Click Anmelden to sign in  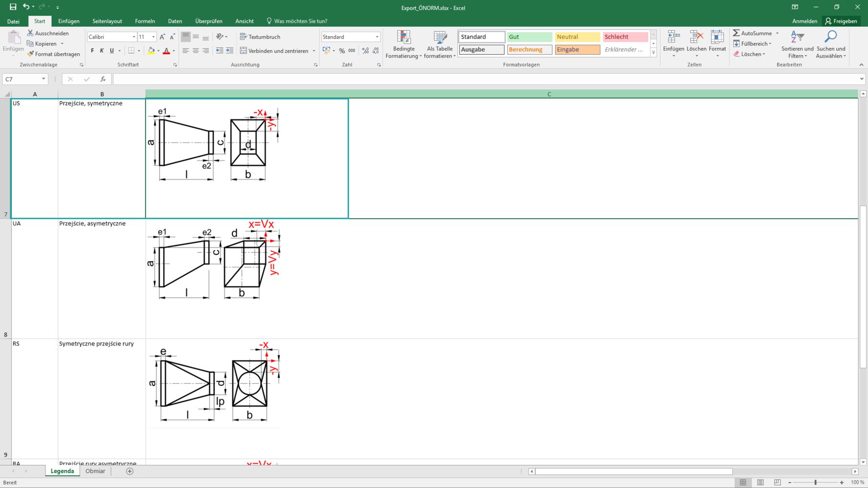[x=805, y=21]
